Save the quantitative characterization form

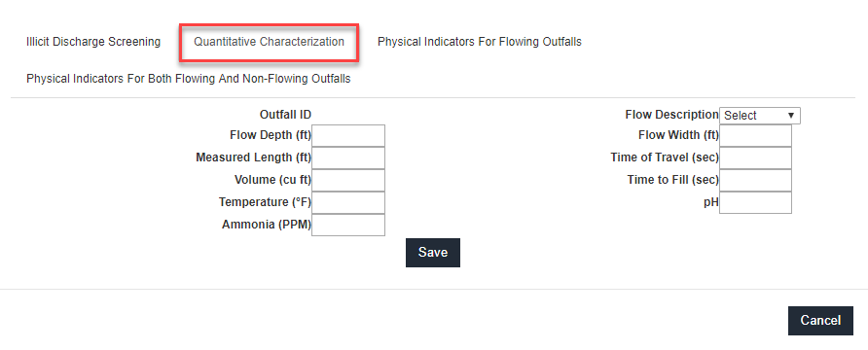(x=433, y=253)
